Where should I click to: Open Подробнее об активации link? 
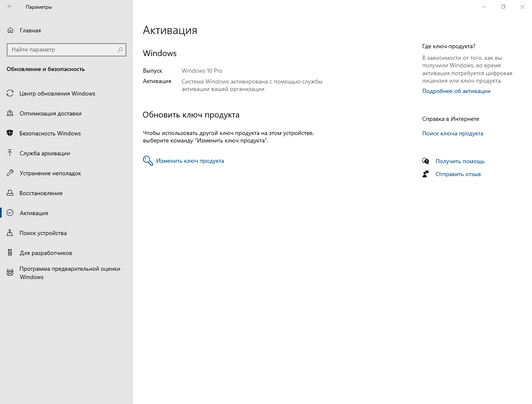click(x=456, y=91)
